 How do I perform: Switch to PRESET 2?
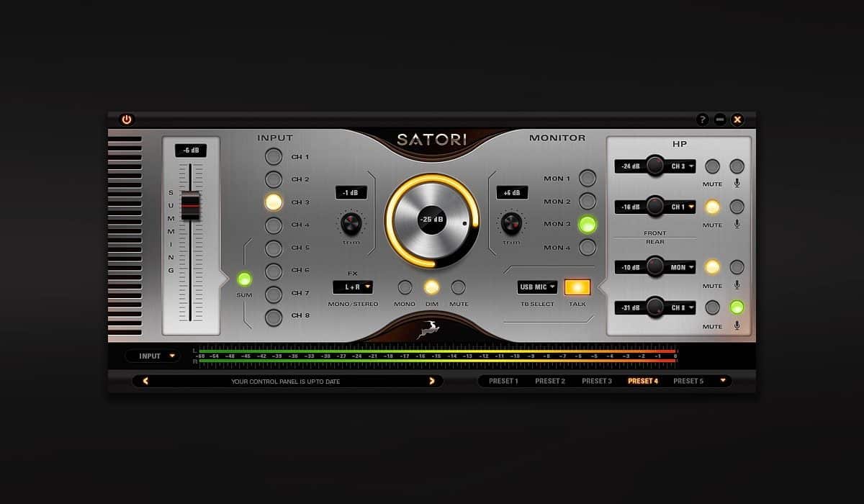tap(550, 381)
